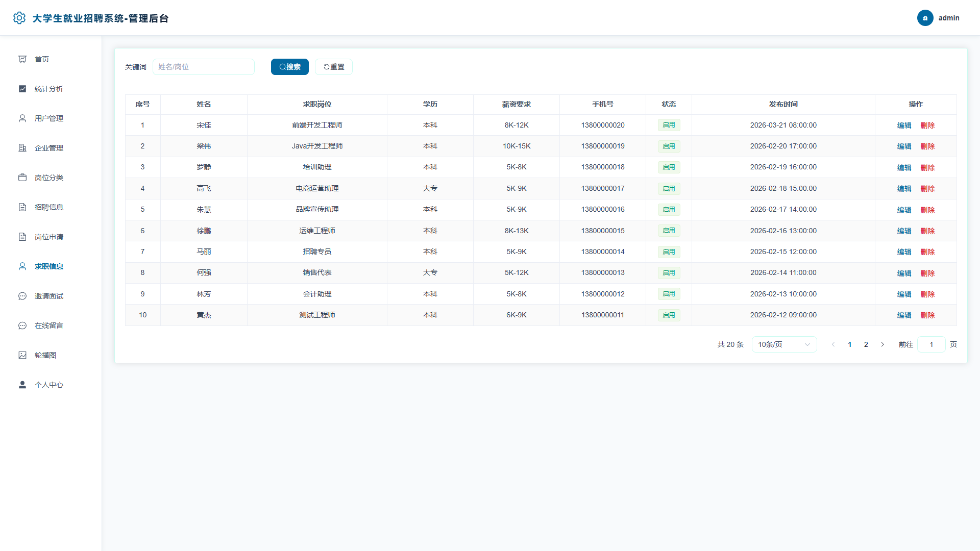Open the 岗位分类 briefcase icon
This screenshot has height=551, width=980.
click(22, 178)
